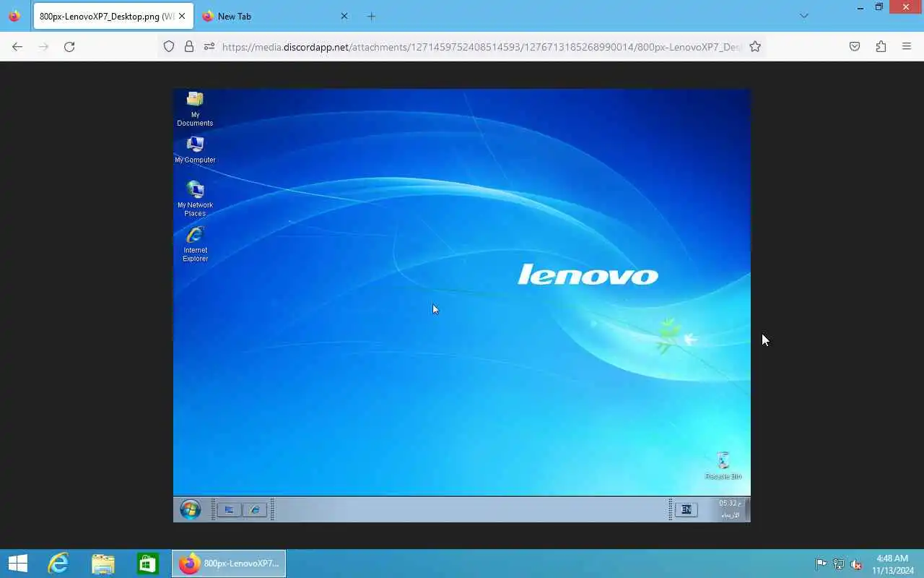Screen dimensions: 924x578
Task: Bookmark this page with the star icon
Action: tap(755, 46)
